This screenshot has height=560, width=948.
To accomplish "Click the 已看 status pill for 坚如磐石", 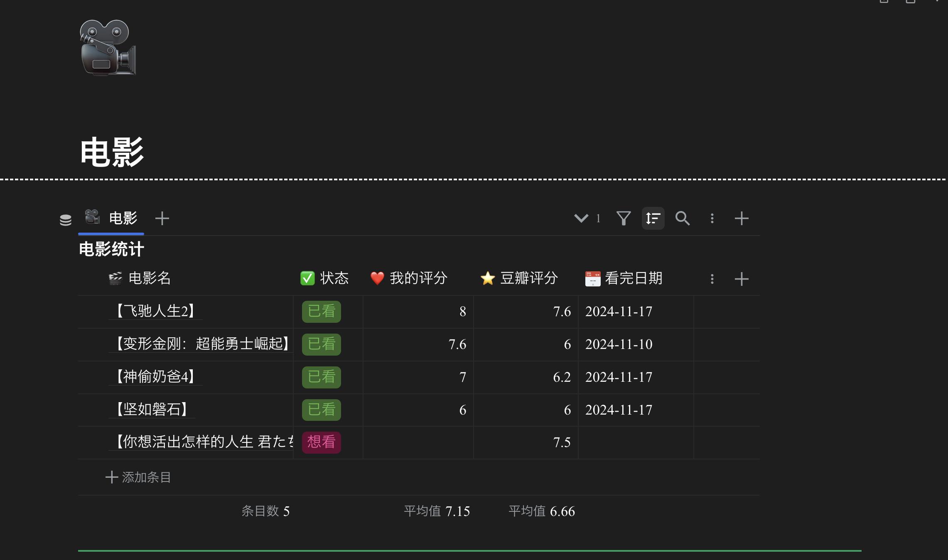I will [x=321, y=410].
